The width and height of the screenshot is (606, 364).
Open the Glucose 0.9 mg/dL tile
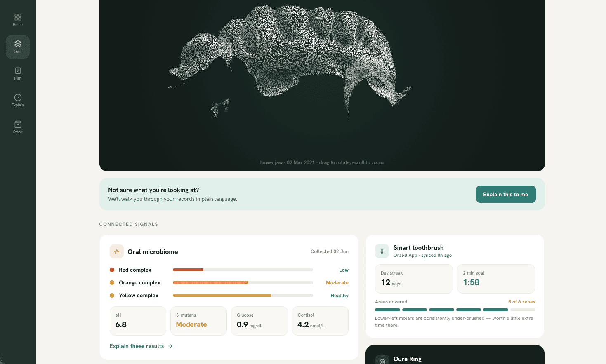[x=259, y=321]
